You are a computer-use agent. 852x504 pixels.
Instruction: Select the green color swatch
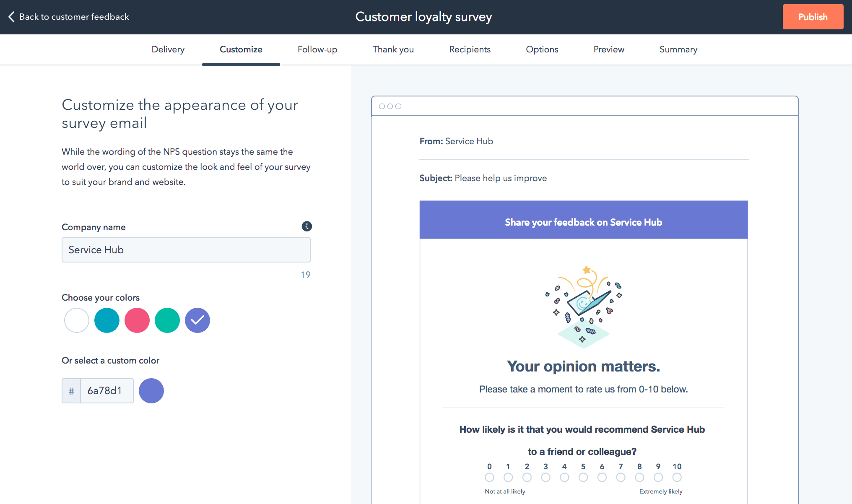pos(167,320)
